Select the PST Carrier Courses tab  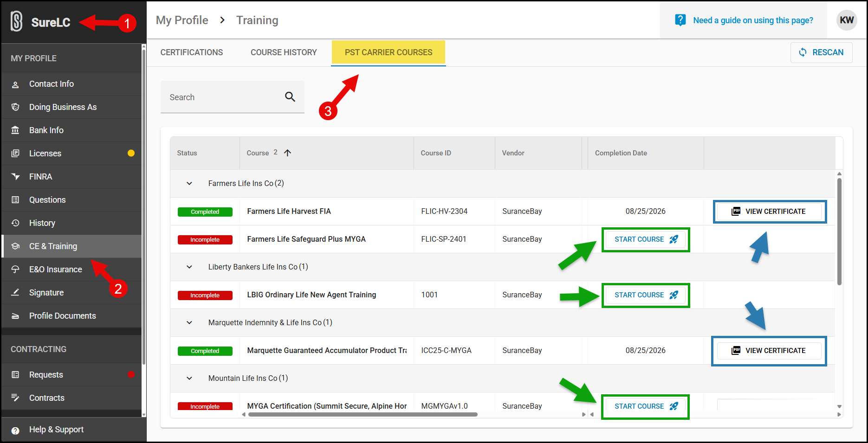(389, 52)
